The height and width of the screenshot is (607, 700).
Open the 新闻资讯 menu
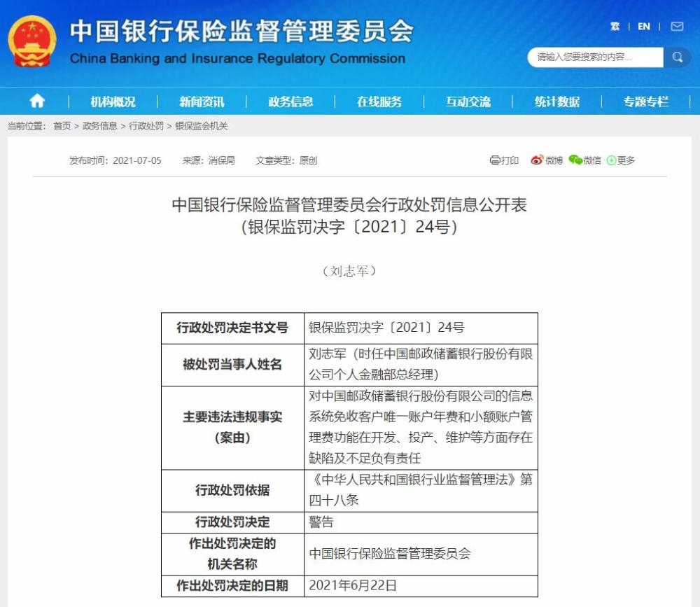[202, 102]
